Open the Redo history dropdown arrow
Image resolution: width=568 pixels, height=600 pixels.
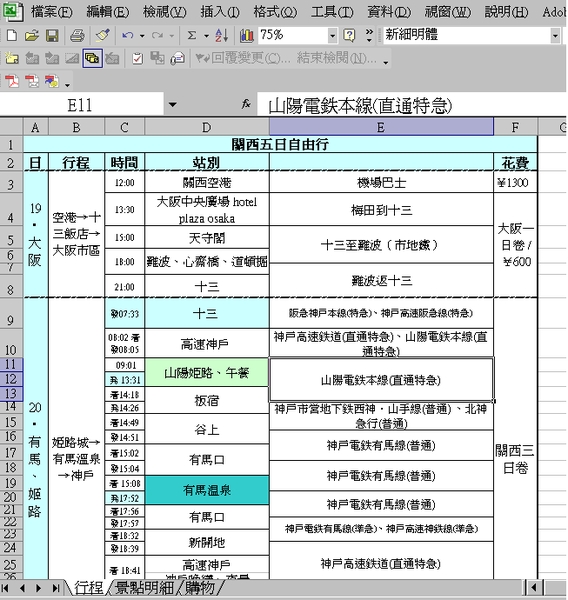[171, 36]
